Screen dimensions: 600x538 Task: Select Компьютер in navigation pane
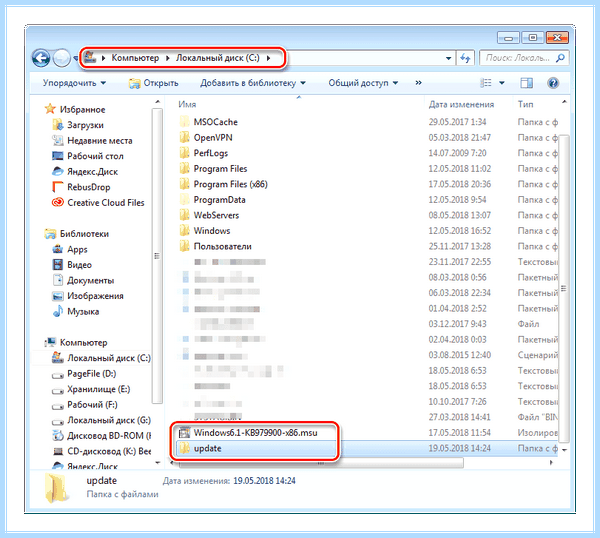coord(83,342)
